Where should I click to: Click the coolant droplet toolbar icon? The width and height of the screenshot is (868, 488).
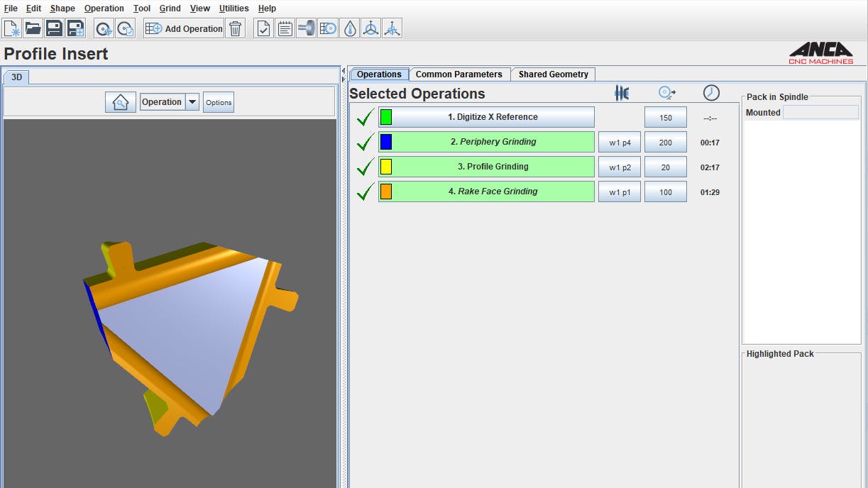tap(349, 28)
